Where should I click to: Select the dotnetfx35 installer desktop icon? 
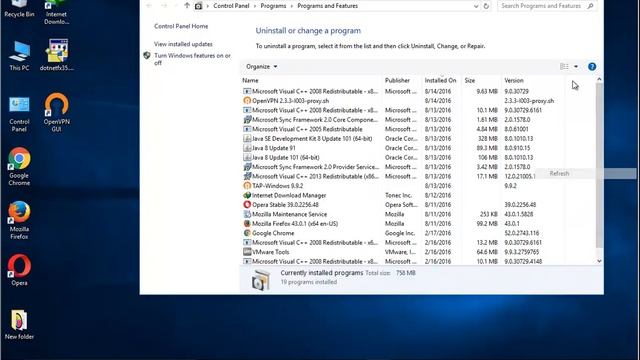click(x=57, y=55)
